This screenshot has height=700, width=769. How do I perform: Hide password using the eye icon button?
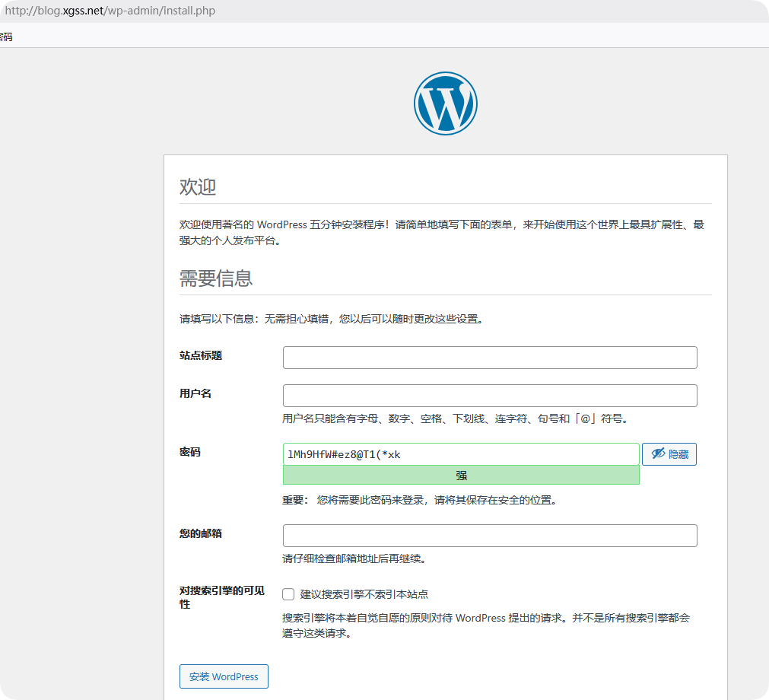pos(669,454)
